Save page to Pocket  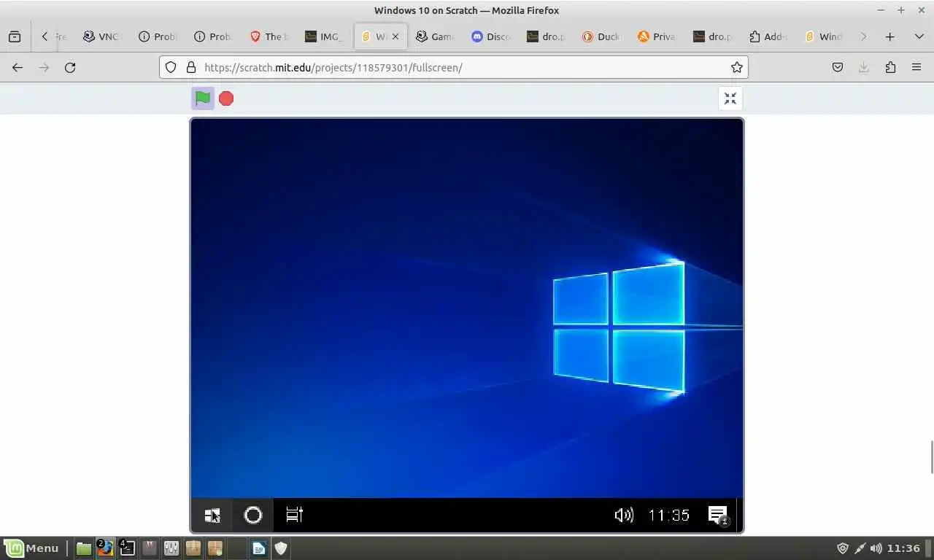coord(838,67)
